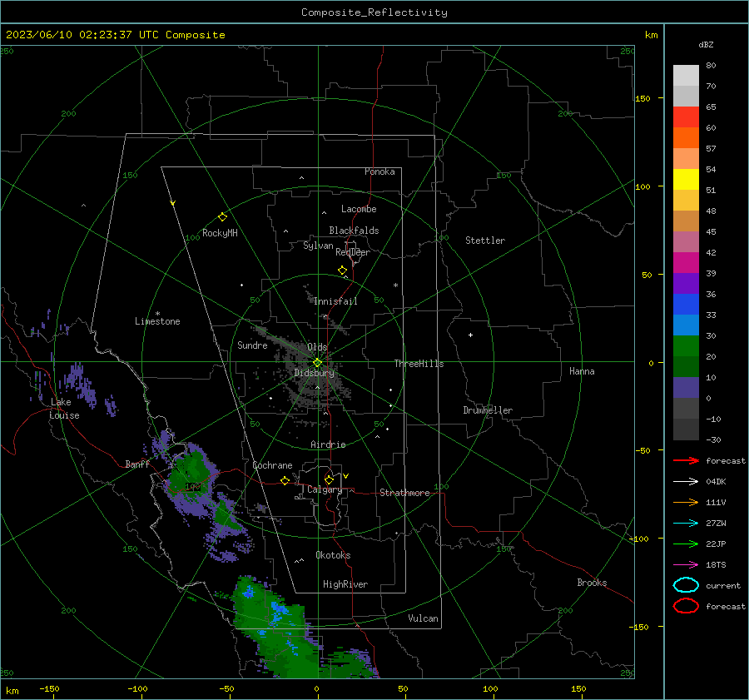
Task: Click the Olds town label
Action: 317,347
